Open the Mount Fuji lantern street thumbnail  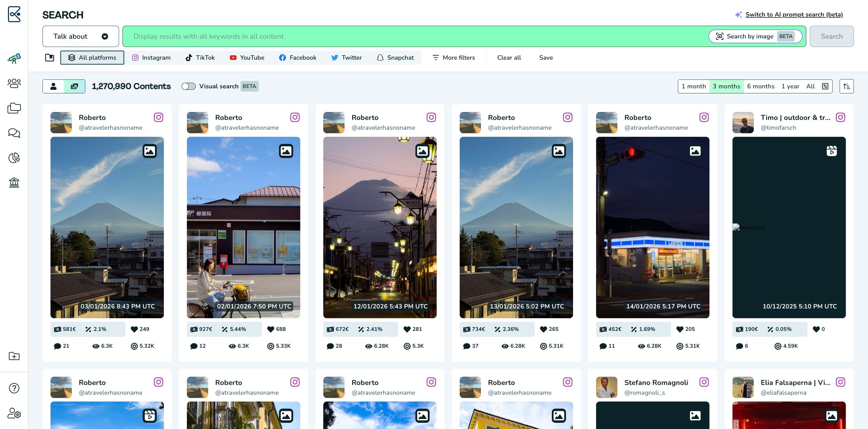coord(380,228)
